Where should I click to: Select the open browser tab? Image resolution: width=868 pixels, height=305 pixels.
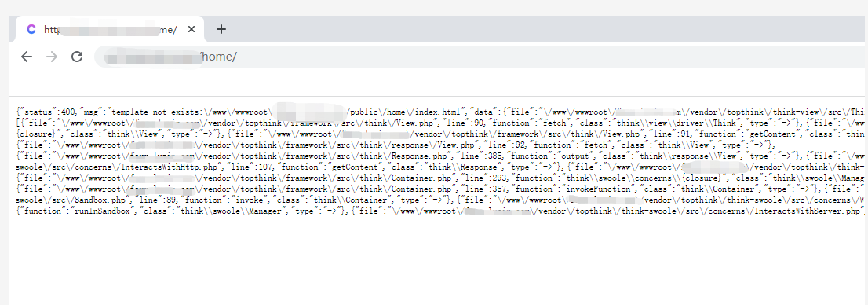pos(110,29)
